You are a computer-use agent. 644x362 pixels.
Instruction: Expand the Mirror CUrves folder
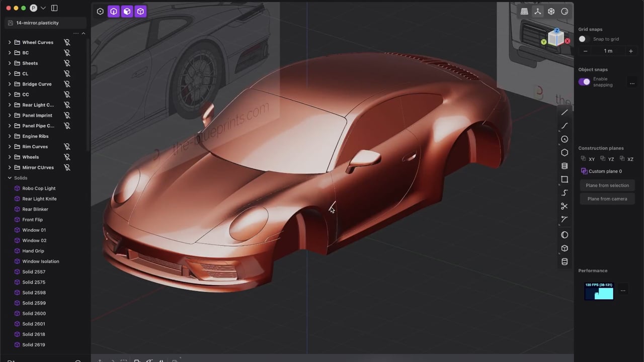(10, 167)
